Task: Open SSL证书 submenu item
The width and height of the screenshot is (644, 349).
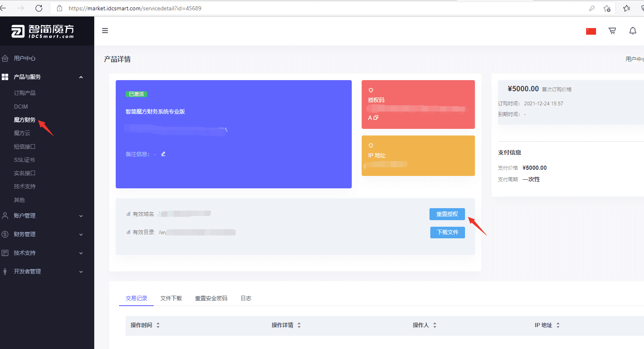Action: (24, 160)
